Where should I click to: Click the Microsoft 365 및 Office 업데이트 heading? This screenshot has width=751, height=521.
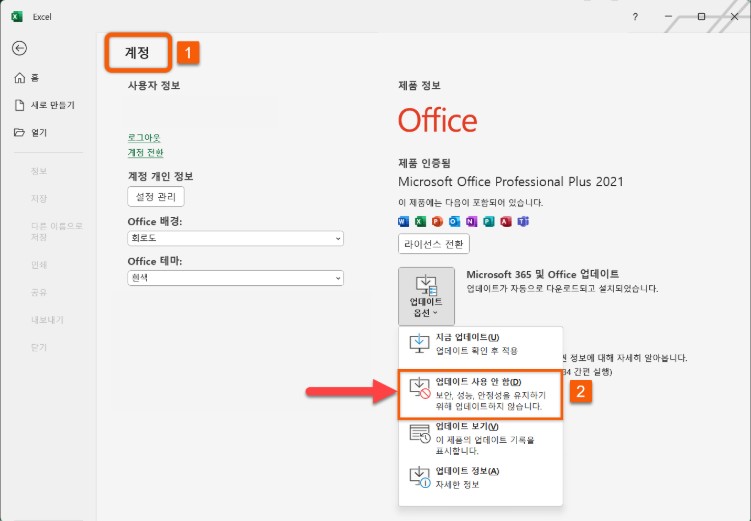(543, 274)
